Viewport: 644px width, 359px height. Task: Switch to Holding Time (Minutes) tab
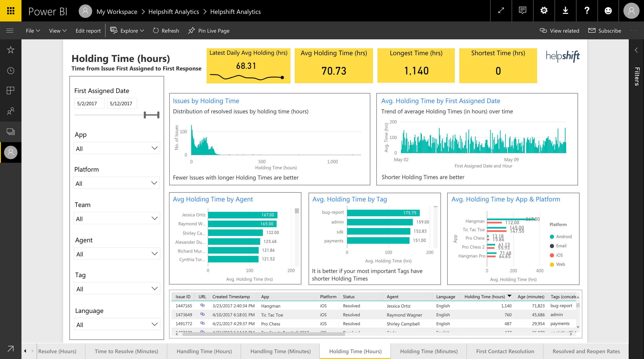(x=429, y=351)
